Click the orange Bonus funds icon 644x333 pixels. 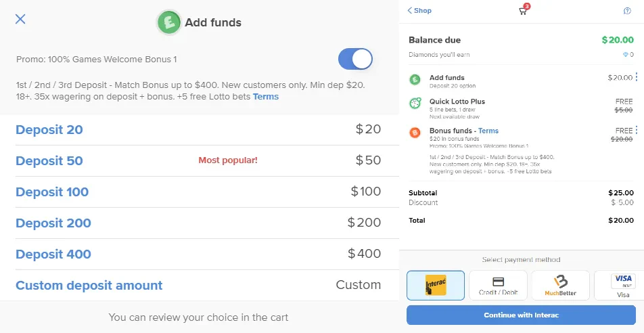pos(415,133)
